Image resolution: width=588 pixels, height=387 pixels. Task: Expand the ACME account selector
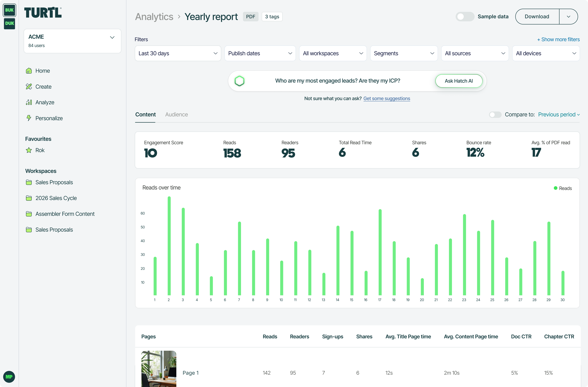(x=72, y=41)
